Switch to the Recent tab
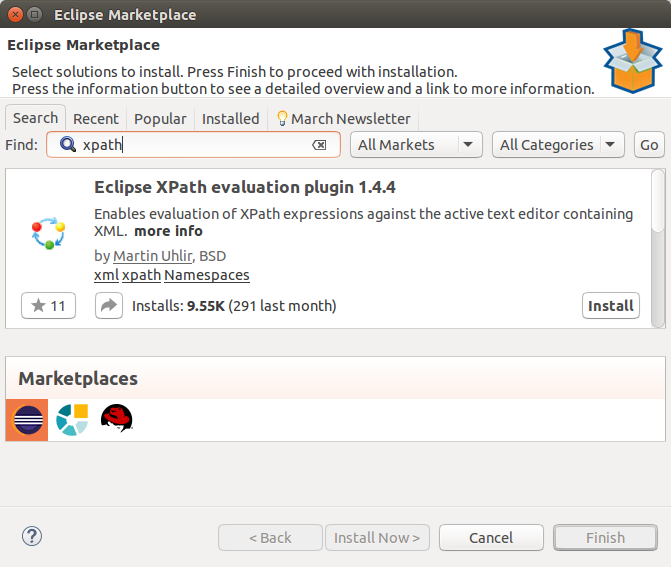 (x=96, y=119)
